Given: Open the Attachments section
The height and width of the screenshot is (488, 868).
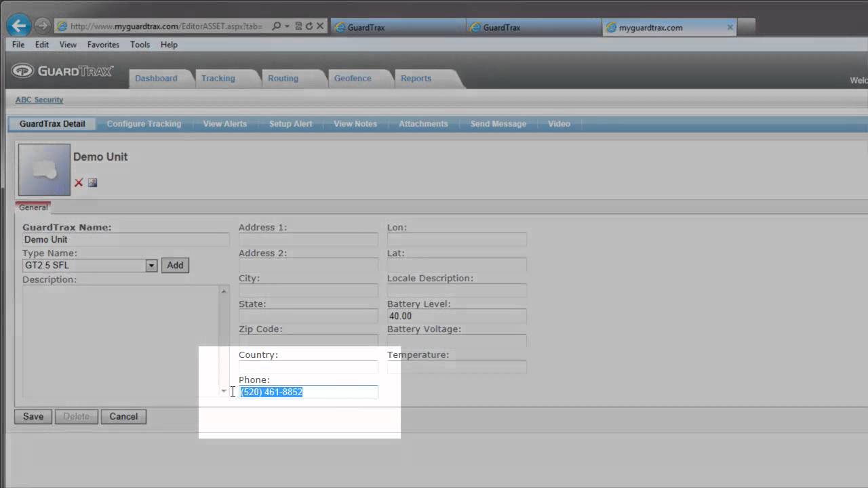Looking at the screenshot, I should [x=423, y=124].
